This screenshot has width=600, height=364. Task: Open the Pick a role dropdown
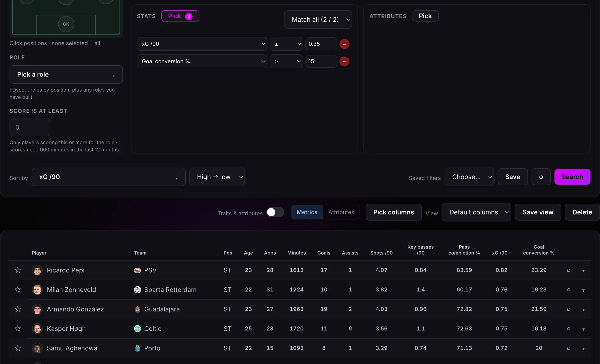[66, 74]
